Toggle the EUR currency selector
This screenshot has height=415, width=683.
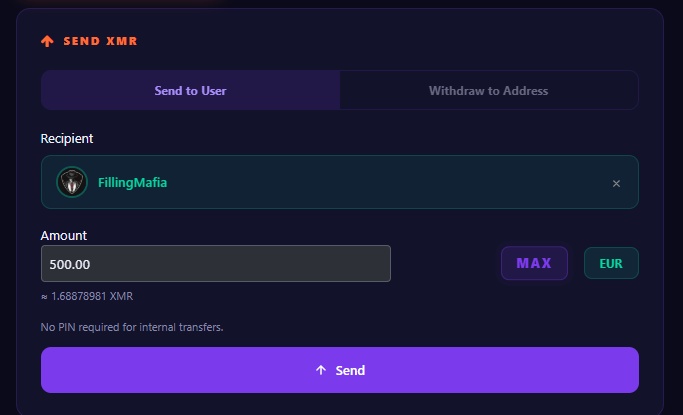coord(611,263)
